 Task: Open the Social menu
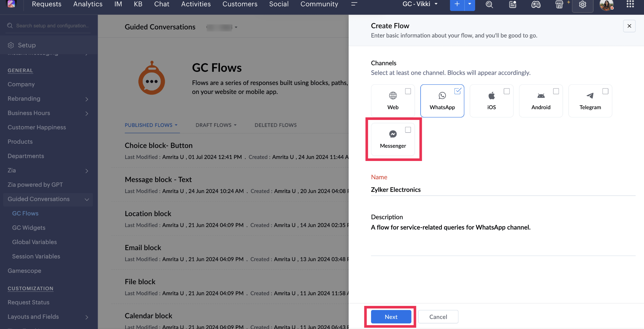[279, 4]
